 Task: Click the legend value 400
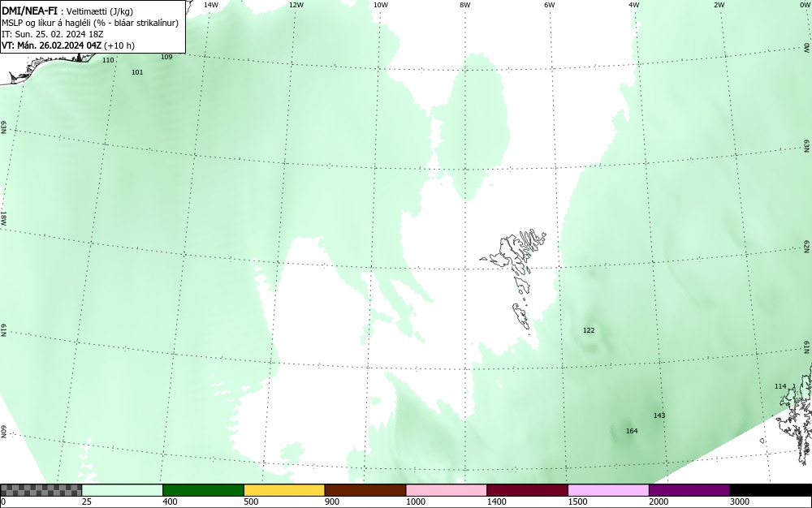[170, 502]
